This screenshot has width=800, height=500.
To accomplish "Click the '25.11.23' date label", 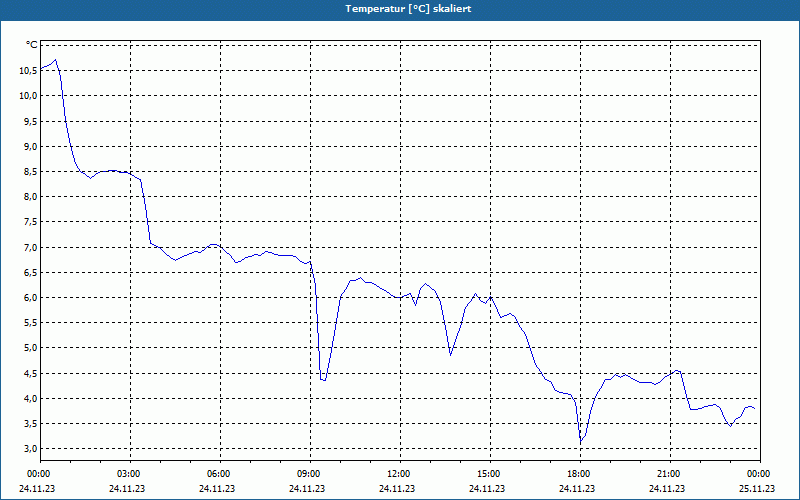I will tap(757, 488).
